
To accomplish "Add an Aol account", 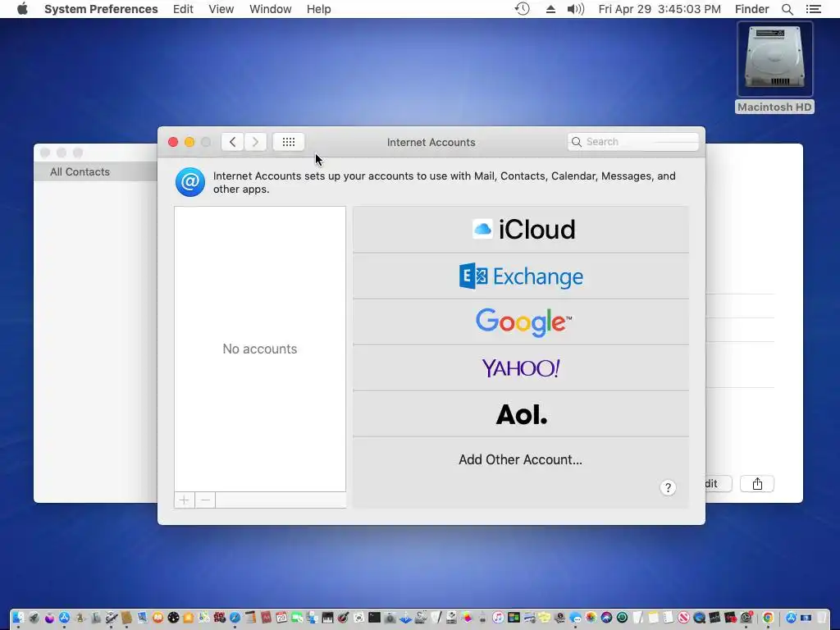I will coord(521,414).
